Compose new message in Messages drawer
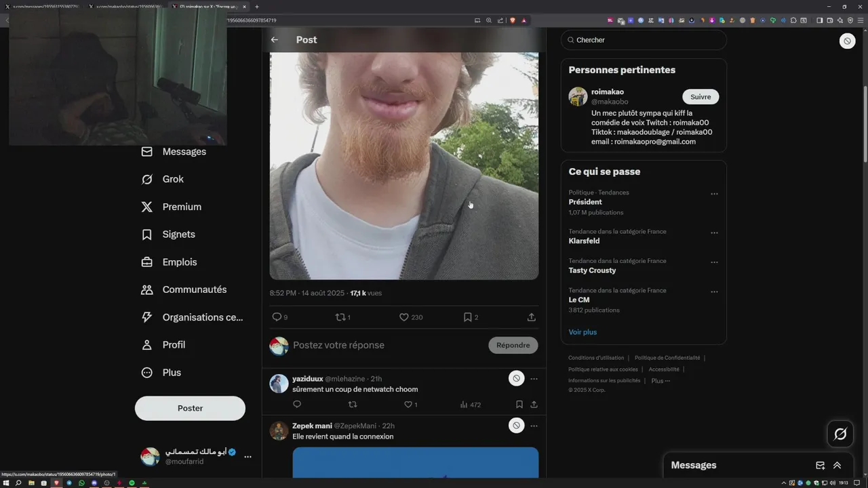This screenshot has height=488, width=868. pos(820,466)
